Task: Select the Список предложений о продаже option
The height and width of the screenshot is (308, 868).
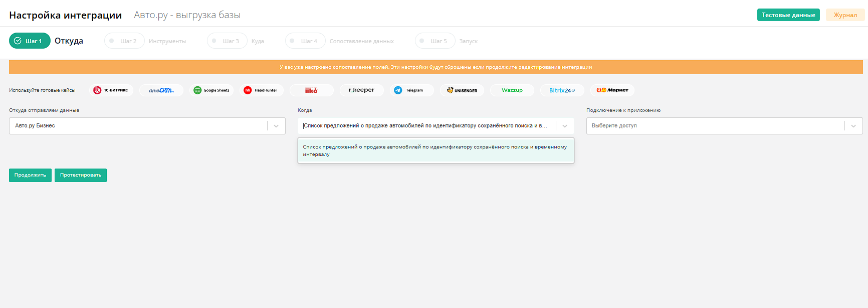Action: click(436, 150)
